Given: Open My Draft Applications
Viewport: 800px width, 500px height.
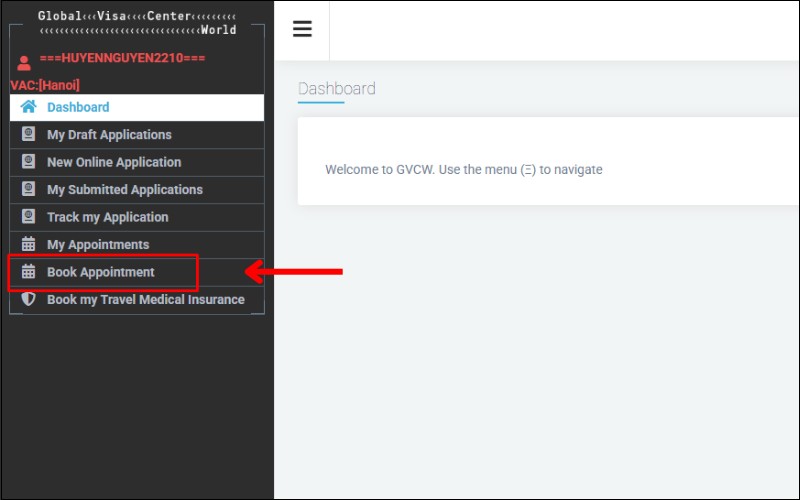Looking at the screenshot, I should (x=109, y=135).
